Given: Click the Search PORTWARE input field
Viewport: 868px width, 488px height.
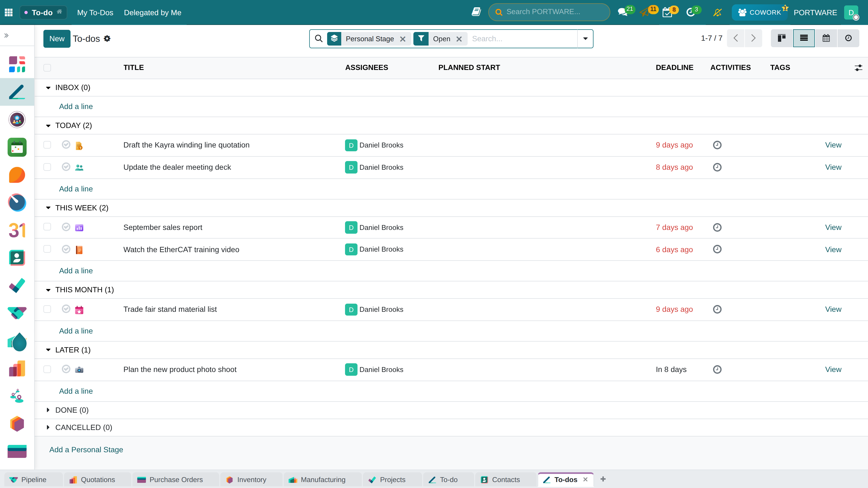Looking at the screenshot, I should coord(549,12).
